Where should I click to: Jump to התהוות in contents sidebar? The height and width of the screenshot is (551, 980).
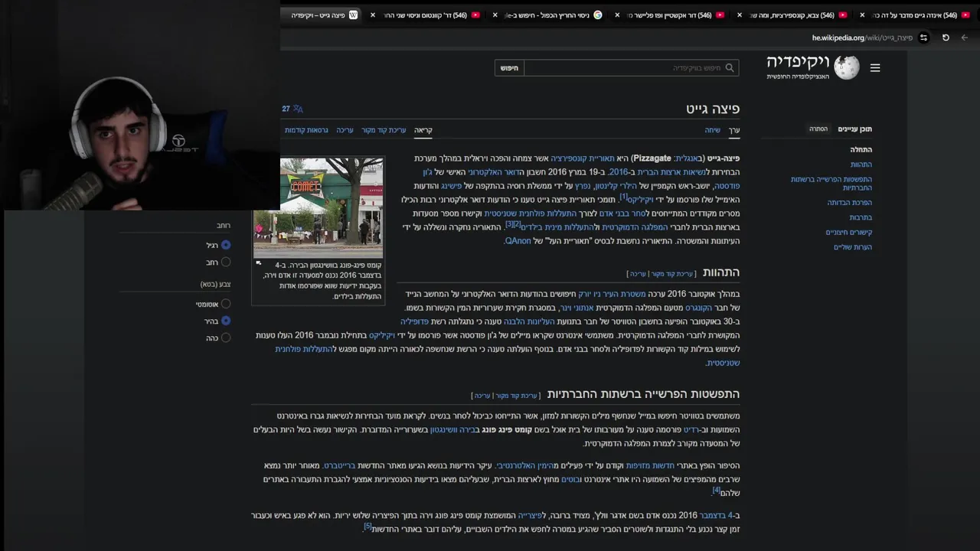861,165
